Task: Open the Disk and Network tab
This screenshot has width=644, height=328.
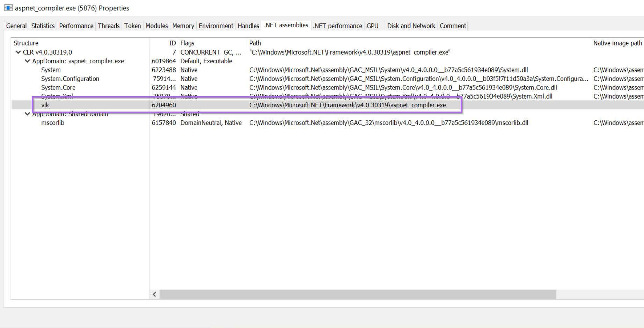Action: click(411, 26)
